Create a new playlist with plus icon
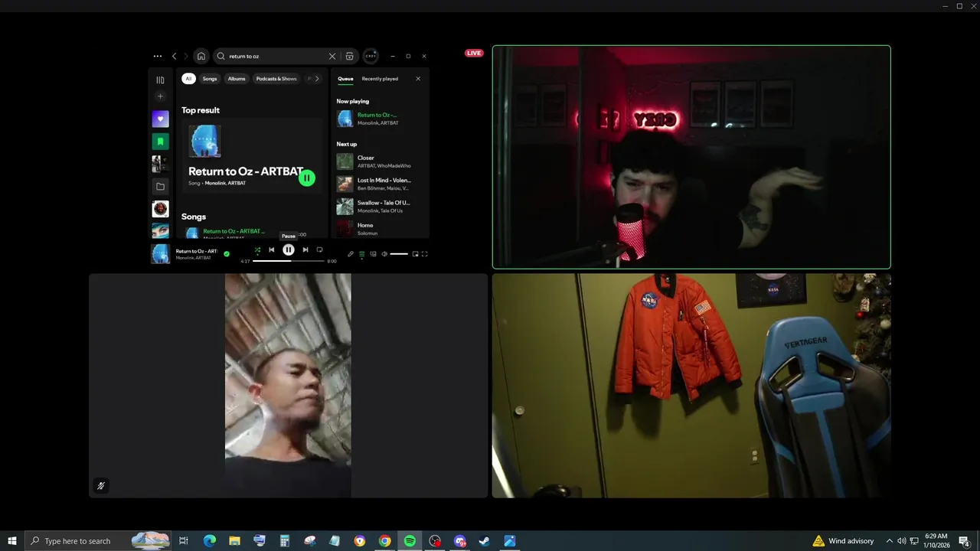Image resolution: width=980 pixels, height=551 pixels. [160, 96]
